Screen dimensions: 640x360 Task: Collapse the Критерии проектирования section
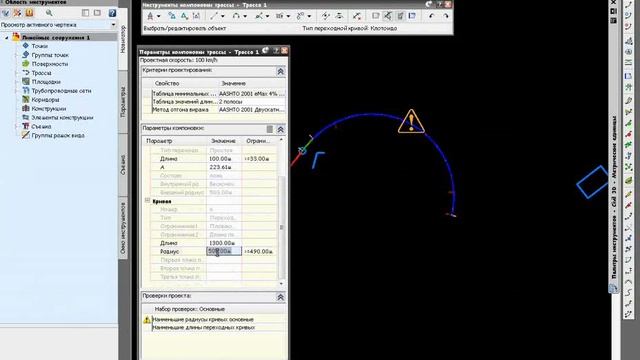click(280, 71)
